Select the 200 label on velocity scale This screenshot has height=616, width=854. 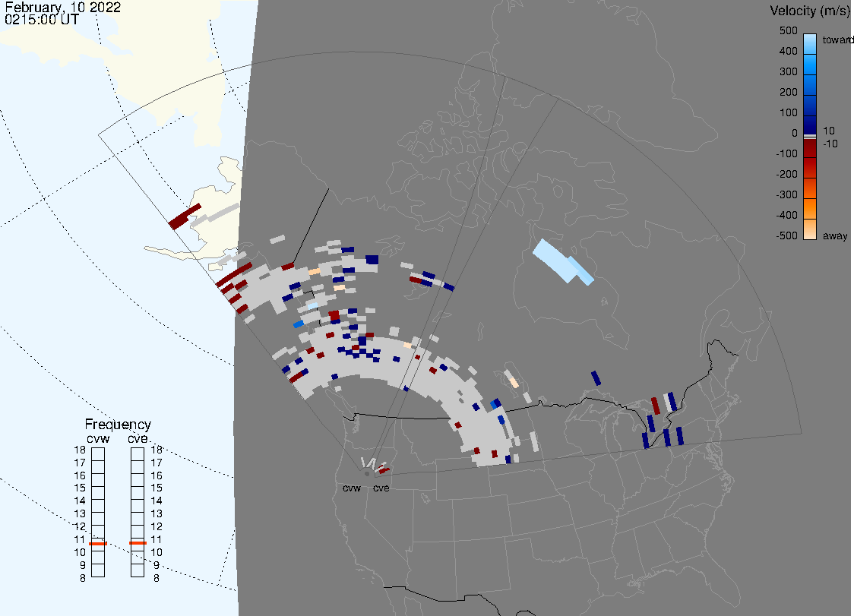tap(788, 92)
